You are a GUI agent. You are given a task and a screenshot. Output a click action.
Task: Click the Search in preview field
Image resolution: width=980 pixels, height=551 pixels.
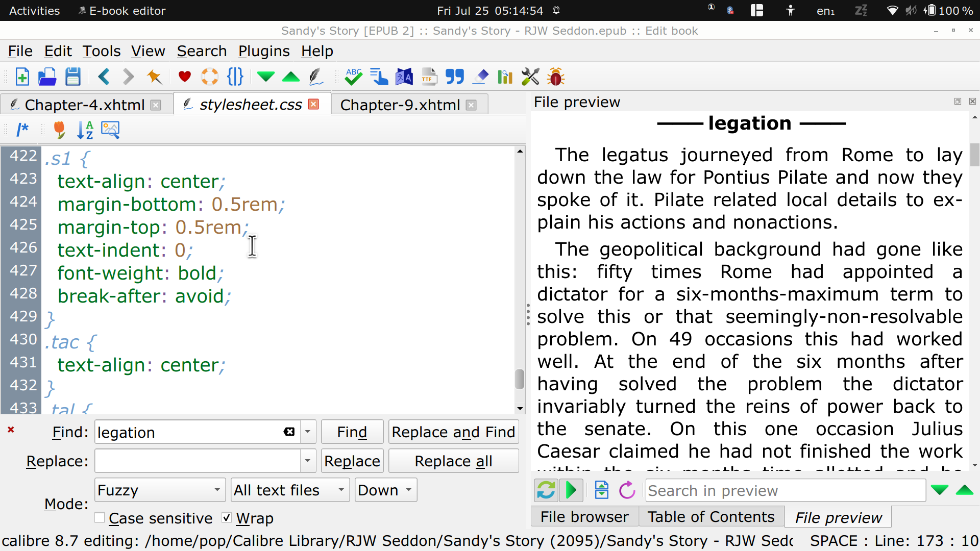[x=785, y=490]
